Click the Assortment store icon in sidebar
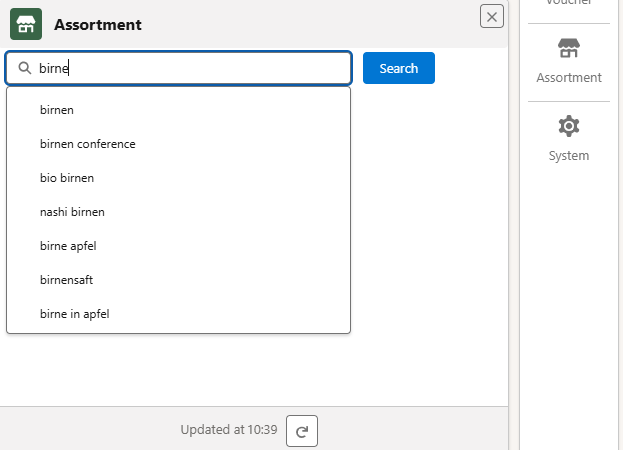 click(569, 49)
